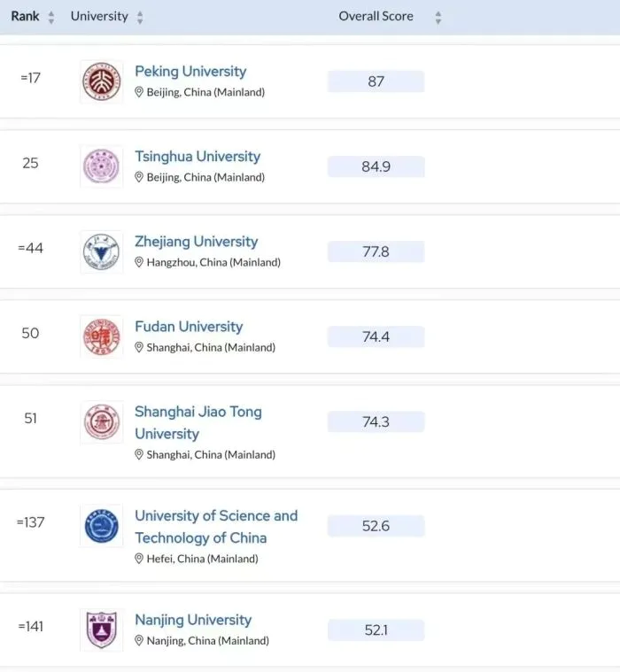Sort by Overall Score arrows

(x=438, y=18)
